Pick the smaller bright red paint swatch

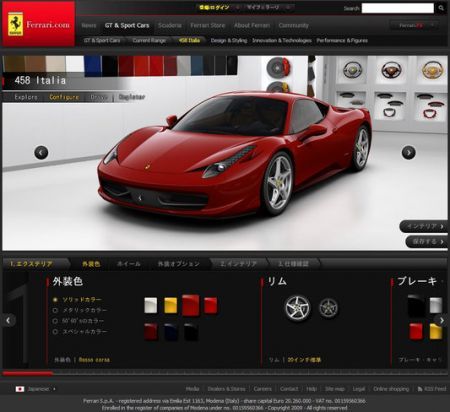210,305
